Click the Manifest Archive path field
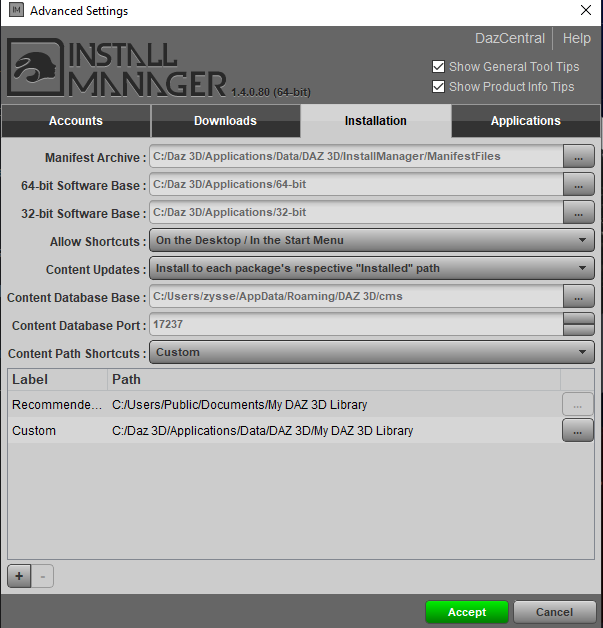Image resolution: width=603 pixels, height=628 pixels. 356,156
